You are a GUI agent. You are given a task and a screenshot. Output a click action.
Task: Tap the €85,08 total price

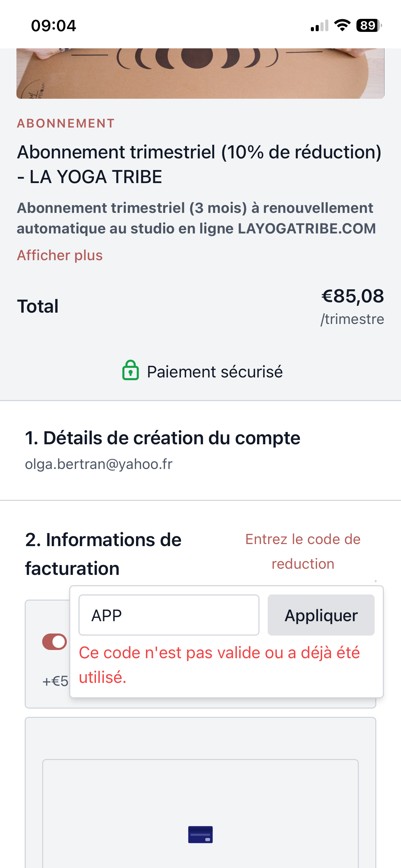click(x=352, y=296)
